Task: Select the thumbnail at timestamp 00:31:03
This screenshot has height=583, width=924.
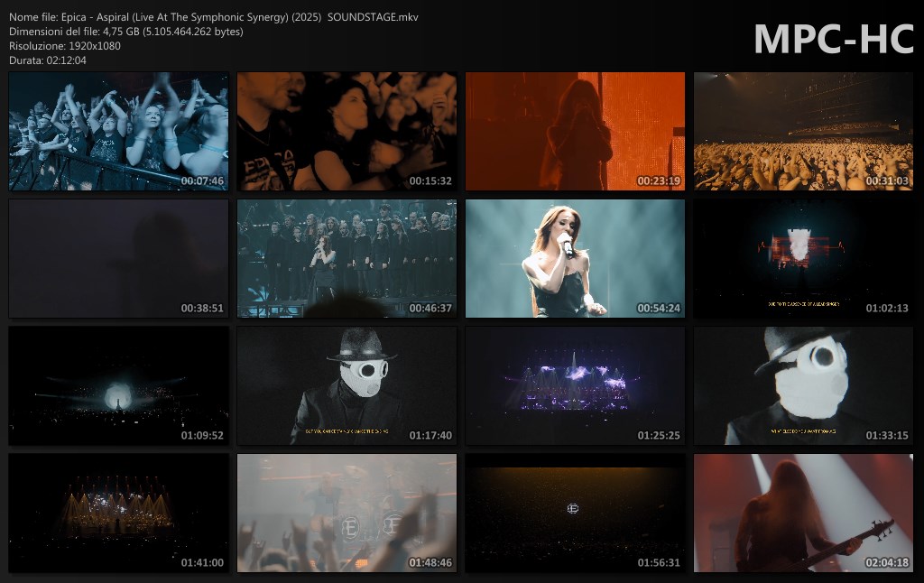Action: tap(803, 132)
